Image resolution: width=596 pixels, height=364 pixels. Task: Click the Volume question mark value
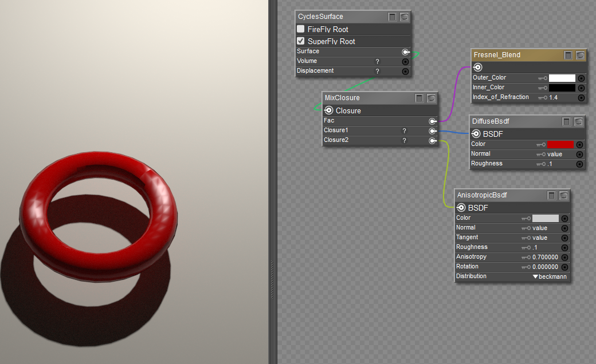378,61
